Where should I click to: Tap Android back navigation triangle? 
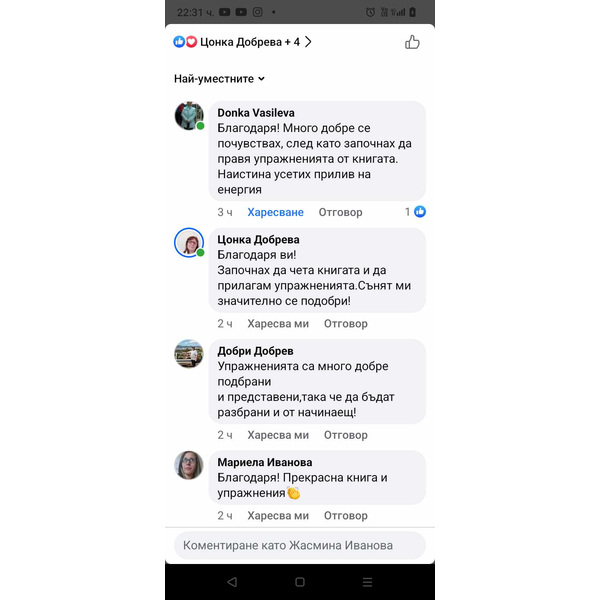232,582
